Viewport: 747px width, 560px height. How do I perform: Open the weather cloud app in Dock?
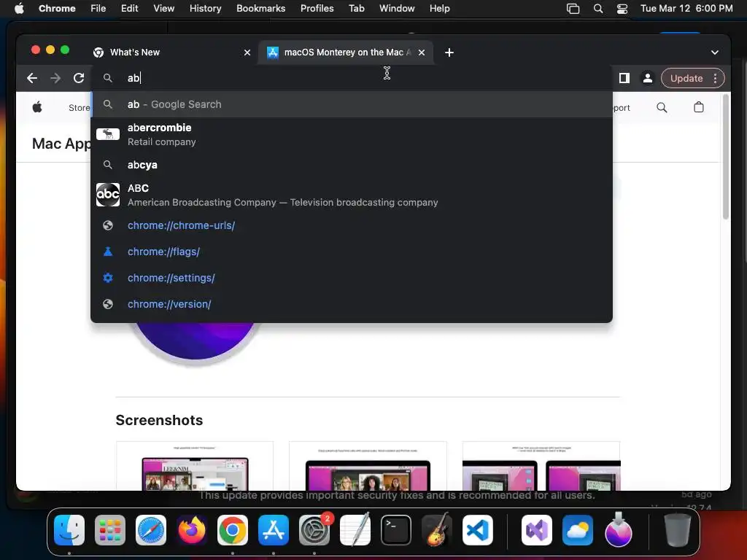click(578, 530)
